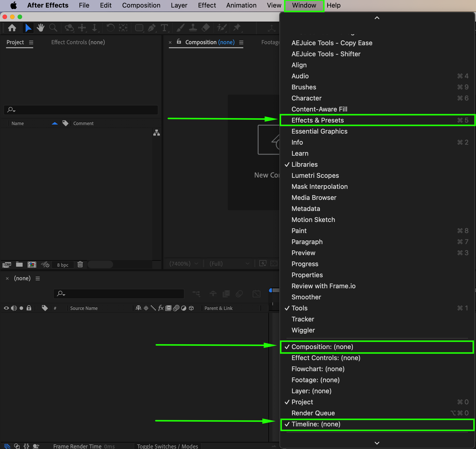476x449 pixels.
Task: Toggle Timeline: (none) in the Window menu
Action: (316, 424)
